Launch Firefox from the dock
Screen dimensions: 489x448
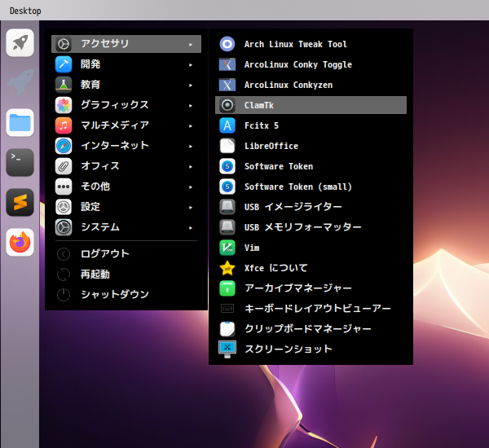point(20,242)
